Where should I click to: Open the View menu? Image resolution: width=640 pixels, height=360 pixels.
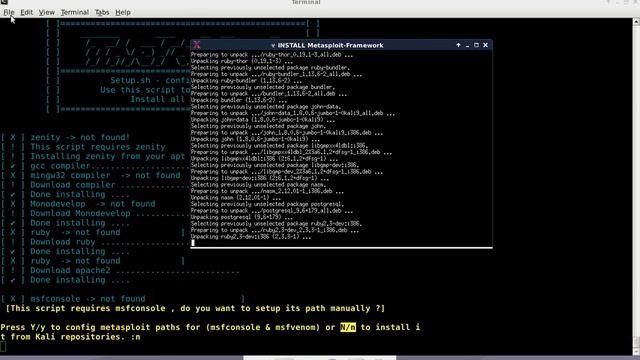(x=47, y=12)
